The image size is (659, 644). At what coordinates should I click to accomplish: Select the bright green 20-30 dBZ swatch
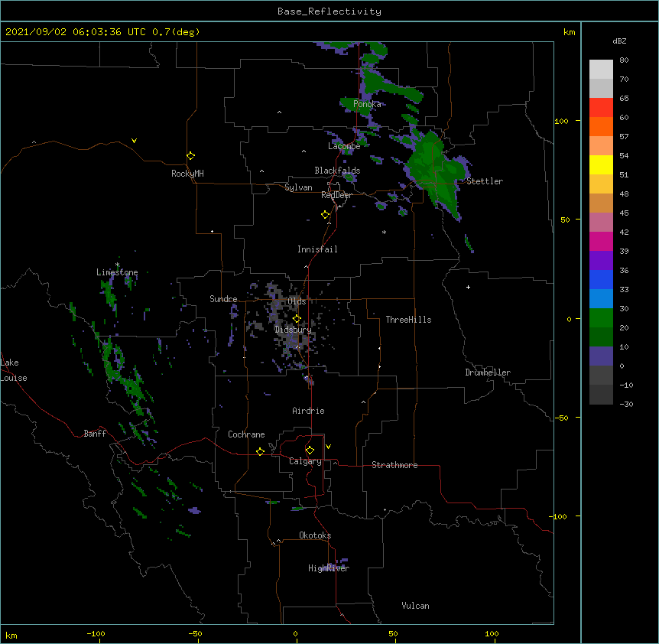(x=601, y=318)
